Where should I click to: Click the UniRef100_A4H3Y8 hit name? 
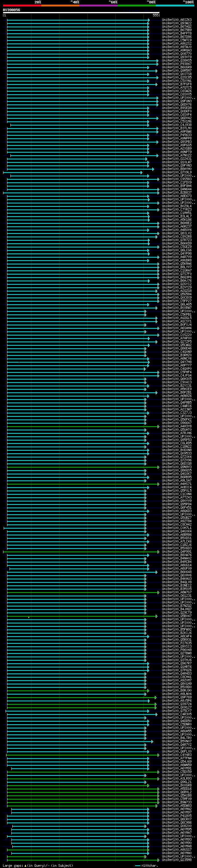[x=177, y=426]
